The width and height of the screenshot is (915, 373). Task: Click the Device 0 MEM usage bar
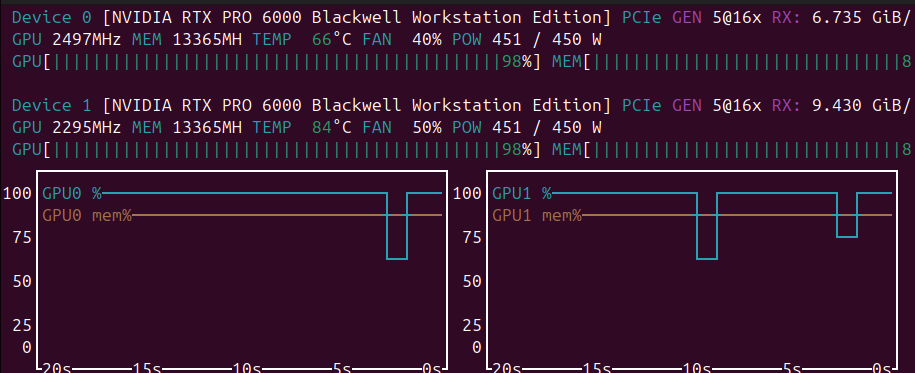pos(732,62)
